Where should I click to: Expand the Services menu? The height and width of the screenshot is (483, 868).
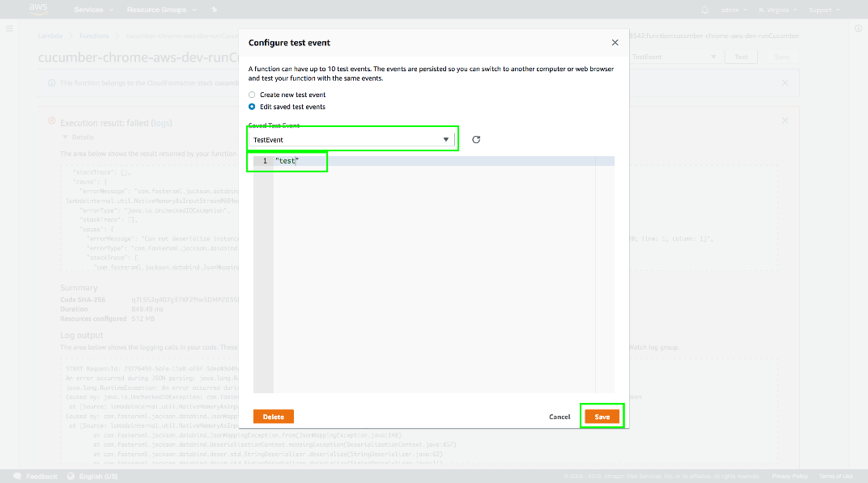click(x=92, y=10)
